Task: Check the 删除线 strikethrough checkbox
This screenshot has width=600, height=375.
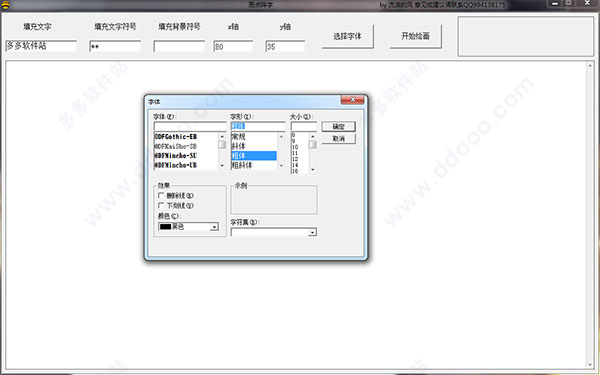Action: (x=161, y=196)
